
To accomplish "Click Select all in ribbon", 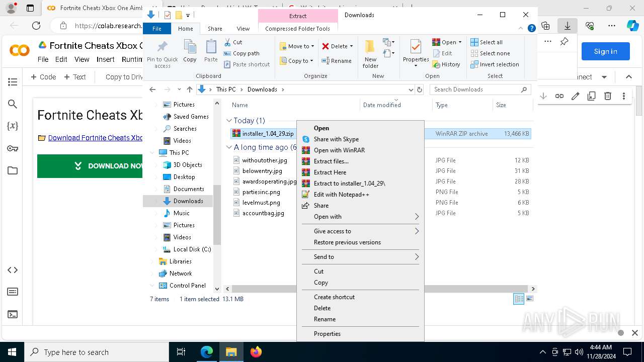I will point(487,42).
